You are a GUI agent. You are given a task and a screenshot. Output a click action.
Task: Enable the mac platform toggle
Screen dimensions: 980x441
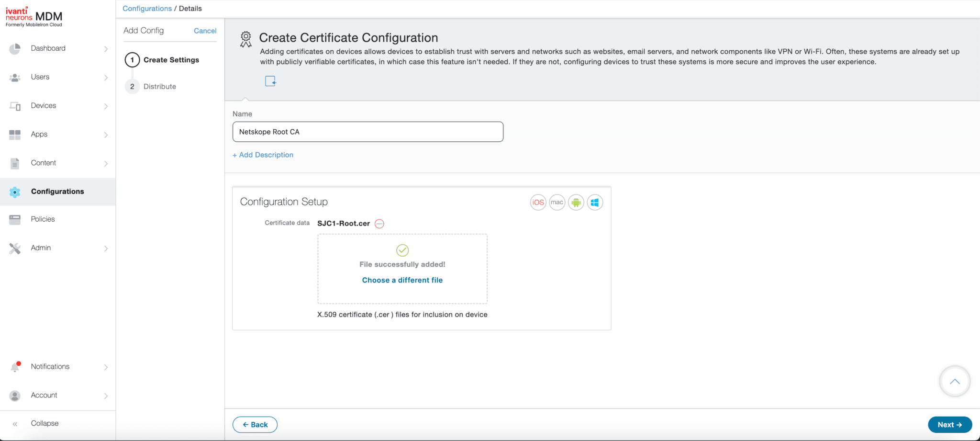coord(557,202)
